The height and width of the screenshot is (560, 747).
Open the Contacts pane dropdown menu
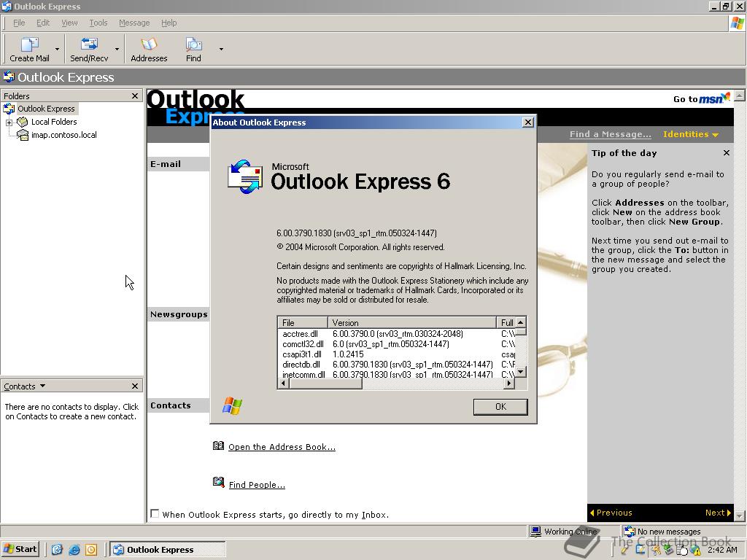[42, 386]
